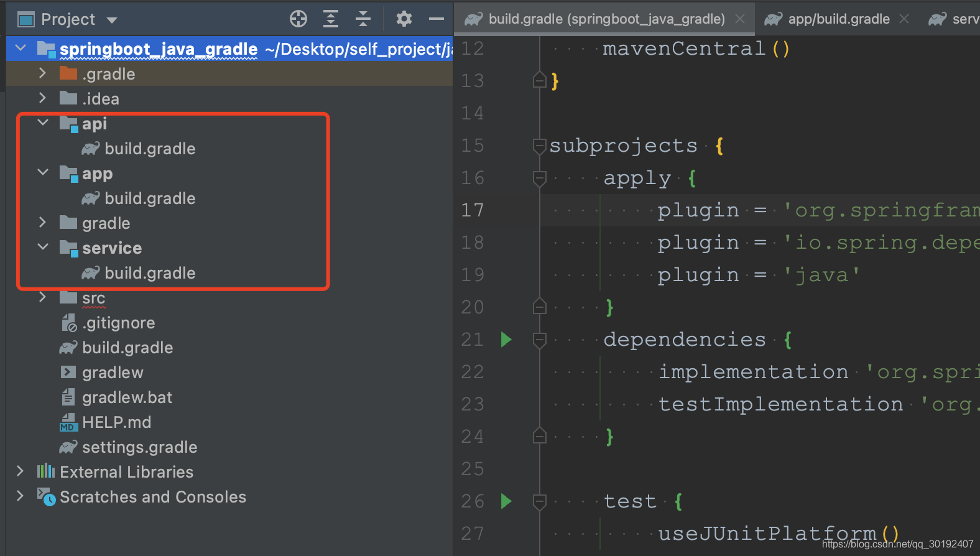Select the settings.gradle file

(139, 447)
